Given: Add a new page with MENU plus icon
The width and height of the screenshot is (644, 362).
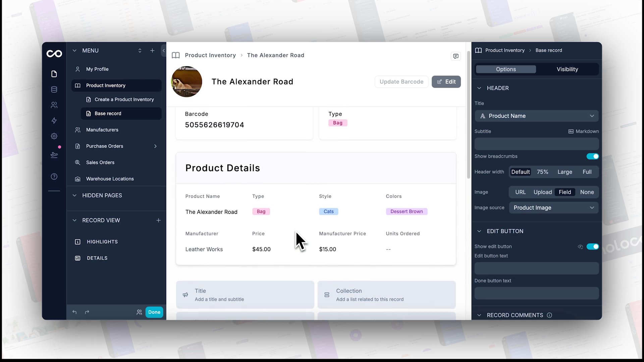Looking at the screenshot, I should (x=152, y=51).
